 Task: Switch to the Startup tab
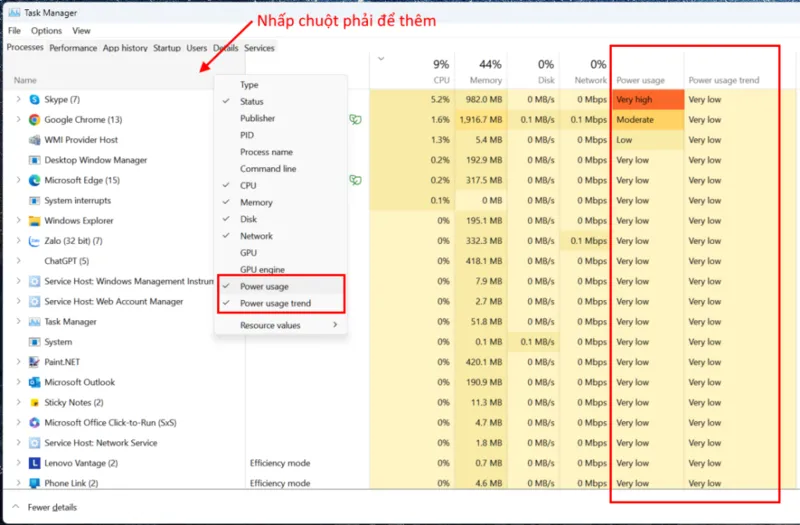167,48
